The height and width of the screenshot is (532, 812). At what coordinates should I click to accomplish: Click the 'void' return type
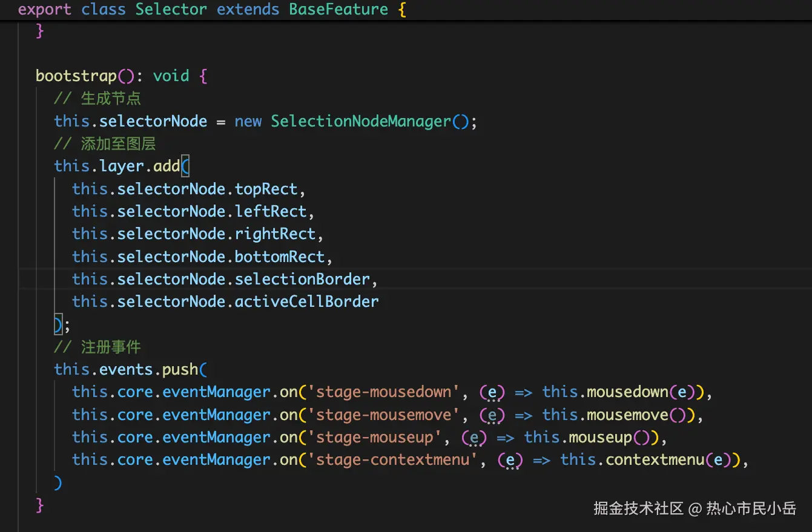(171, 76)
